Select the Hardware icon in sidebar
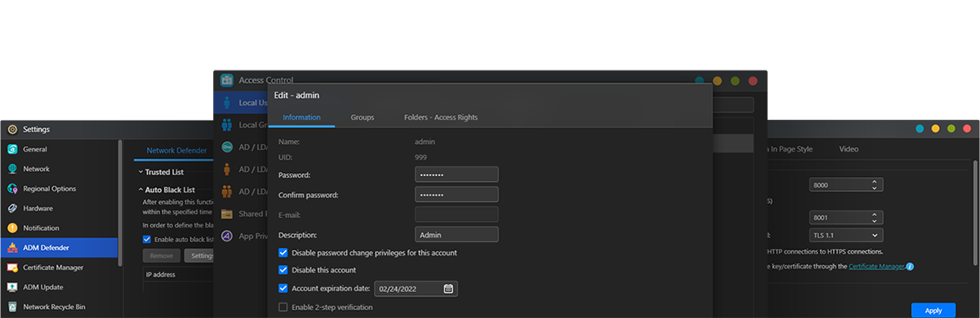Screen dimensions: 980x318 pos(12,208)
